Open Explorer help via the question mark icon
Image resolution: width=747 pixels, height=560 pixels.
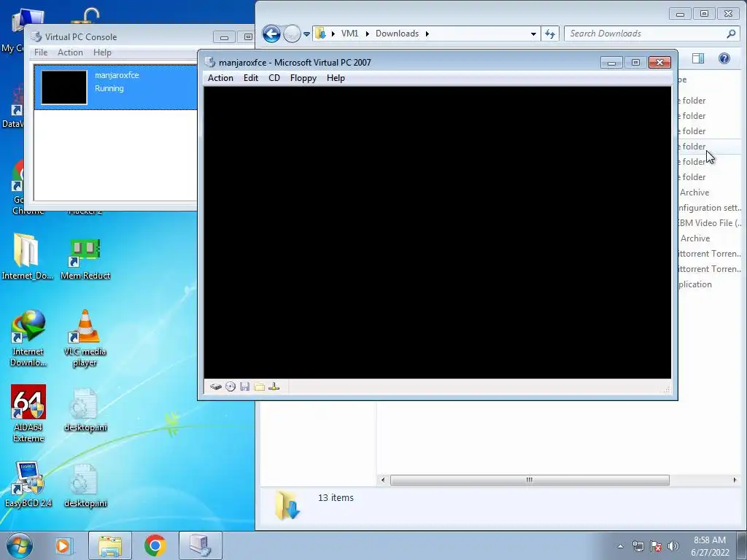click(724, 58)
